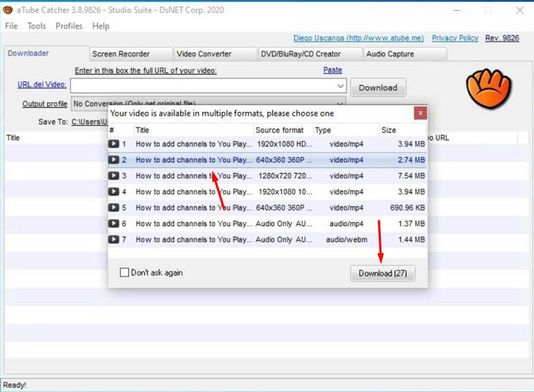Open the Output profile combo box

208,103
